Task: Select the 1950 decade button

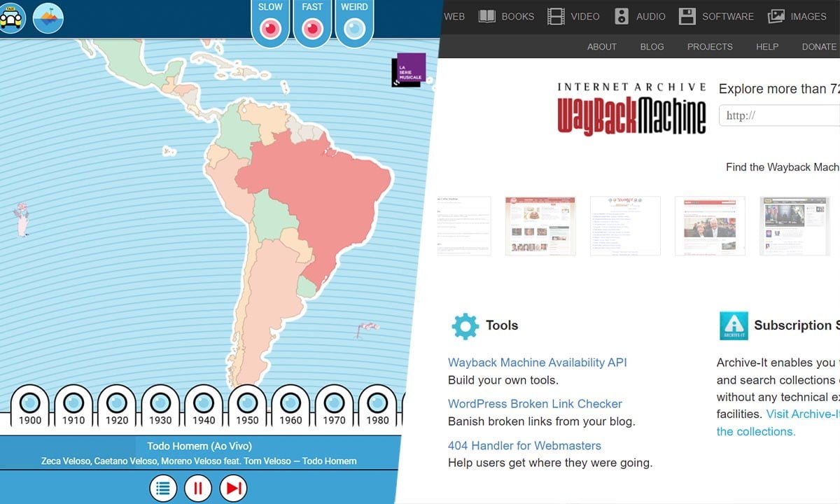Action: click(247, 406)
